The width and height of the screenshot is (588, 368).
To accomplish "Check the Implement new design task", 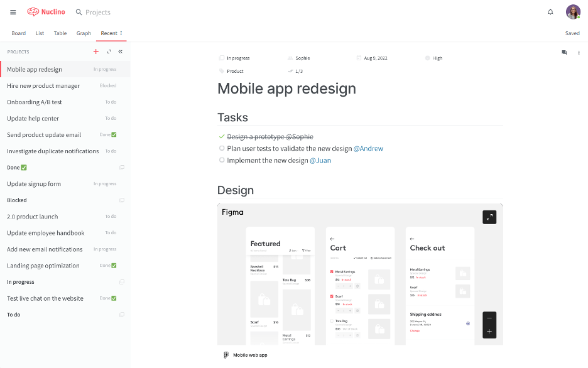I will 221,160.
